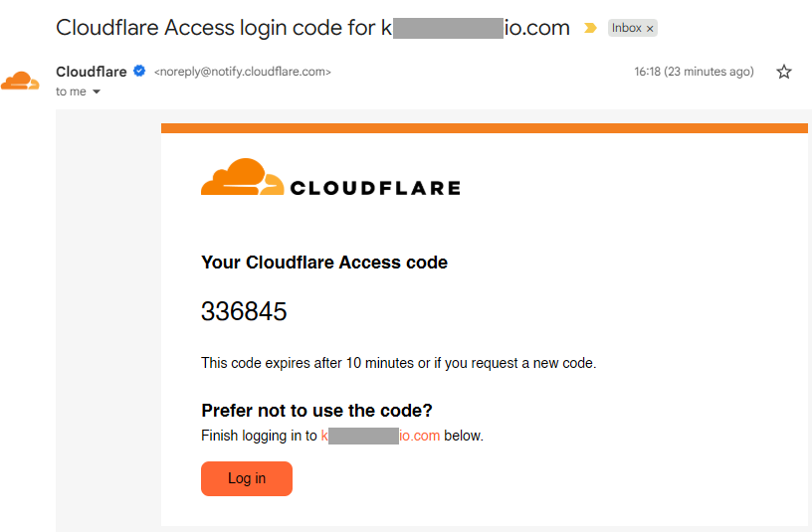Screen dimensions: 812x532
Task: Click the Cloudflare sender avatar
Action: tap(20, 82)
